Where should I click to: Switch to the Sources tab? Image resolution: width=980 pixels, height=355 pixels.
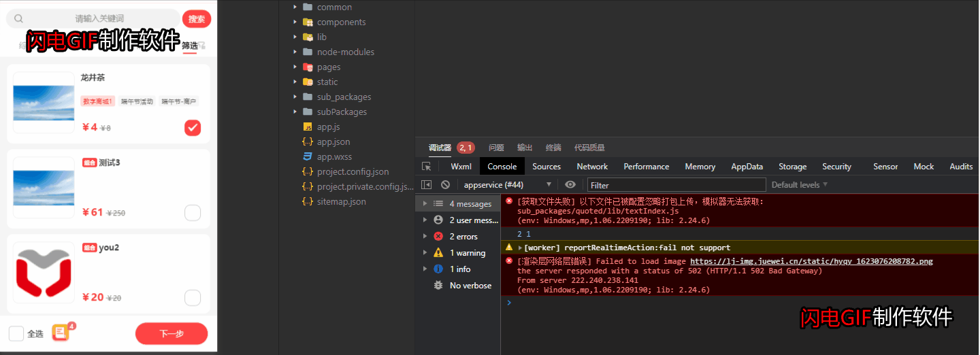coord(546,167)
